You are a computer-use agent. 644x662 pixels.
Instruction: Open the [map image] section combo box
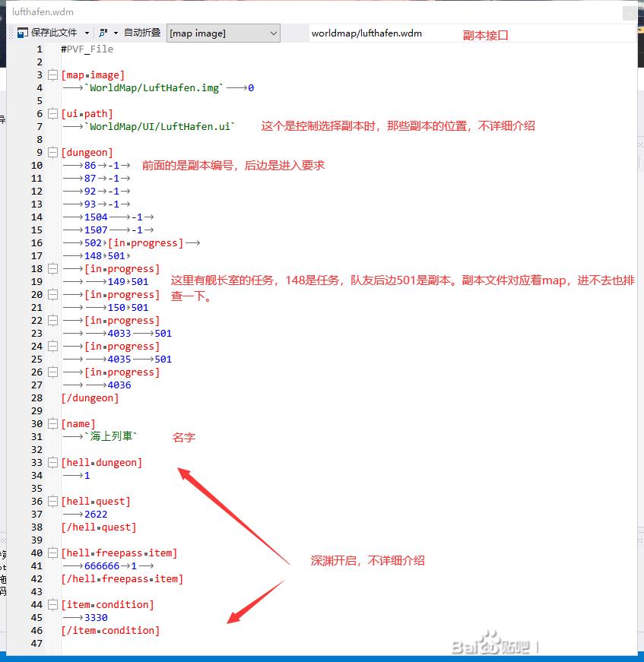[223, 33]
